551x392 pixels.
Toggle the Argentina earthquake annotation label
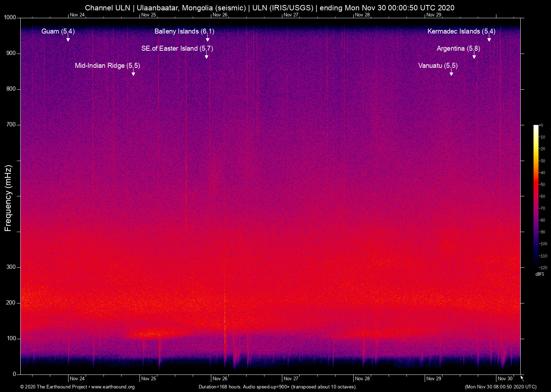coord(458,49)
